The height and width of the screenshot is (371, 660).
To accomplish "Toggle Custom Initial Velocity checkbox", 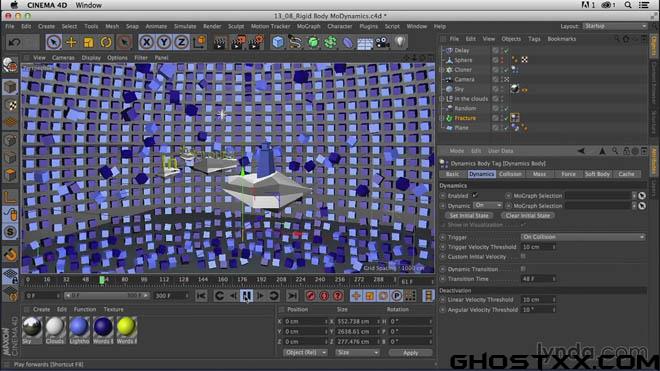I will (523, 256).
